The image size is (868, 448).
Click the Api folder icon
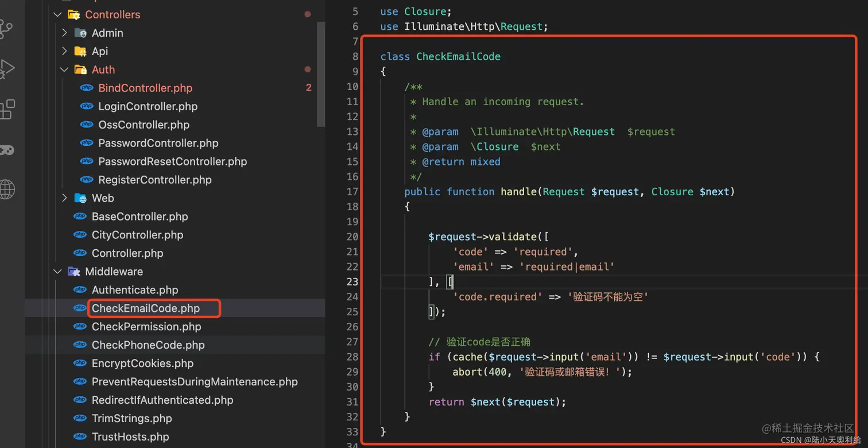click(x=80, y=51)
